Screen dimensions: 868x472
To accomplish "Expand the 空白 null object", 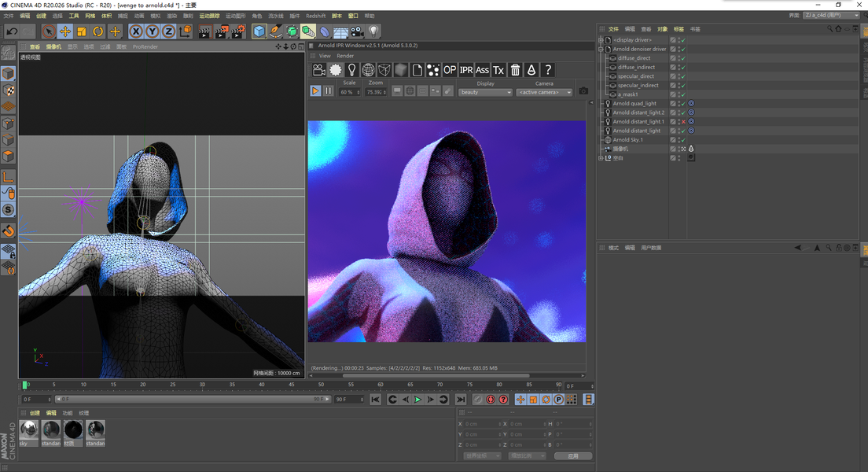I will (601, 158).
